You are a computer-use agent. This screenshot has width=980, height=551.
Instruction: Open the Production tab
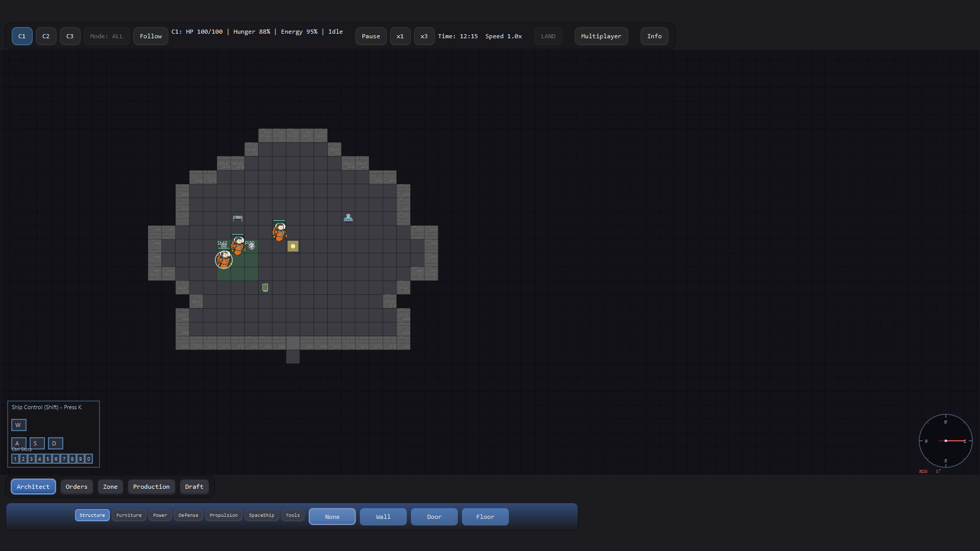coord(151,487)
